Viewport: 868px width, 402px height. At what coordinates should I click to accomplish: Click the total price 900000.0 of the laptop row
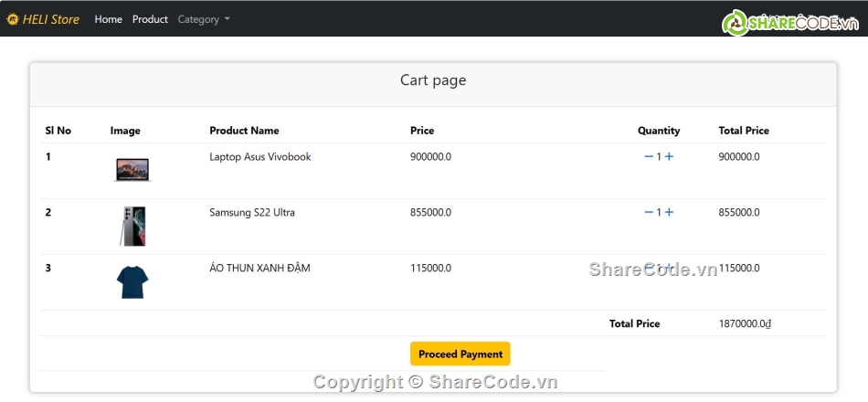tap(739, 157)
